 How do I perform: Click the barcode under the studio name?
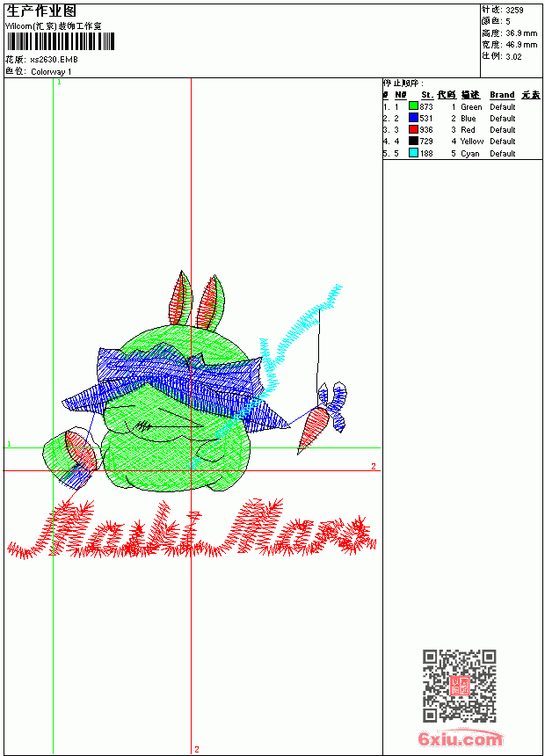(x=61, y=41)
